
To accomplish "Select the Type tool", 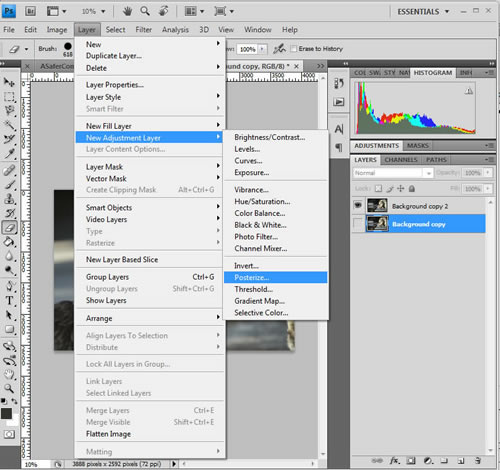I will point(9,301).
